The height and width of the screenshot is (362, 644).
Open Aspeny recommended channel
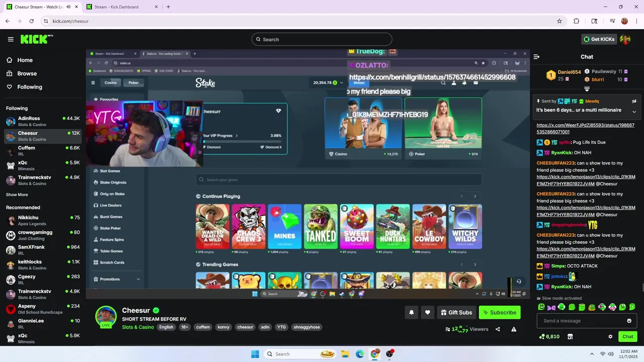tap(43, 309)
